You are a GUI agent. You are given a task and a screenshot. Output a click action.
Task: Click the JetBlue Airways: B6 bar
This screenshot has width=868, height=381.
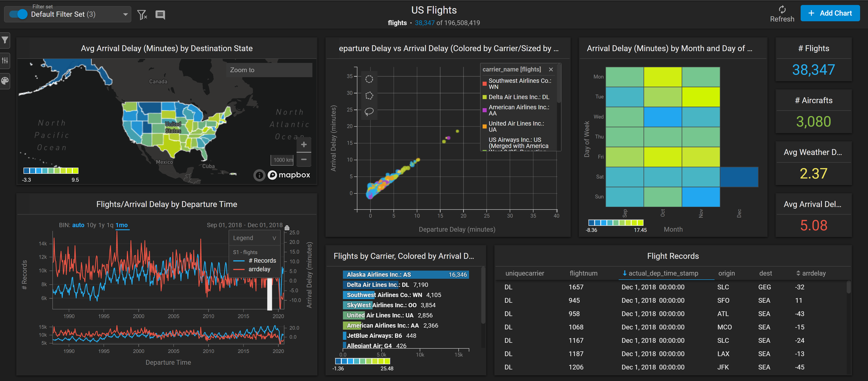point(345,336)
